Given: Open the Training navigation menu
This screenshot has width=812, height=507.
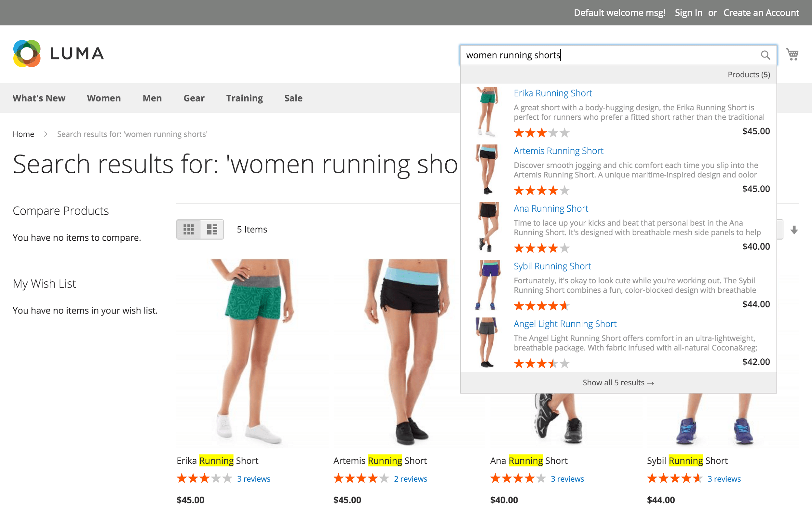Looking at the screenshot, I should pos(245,98).
